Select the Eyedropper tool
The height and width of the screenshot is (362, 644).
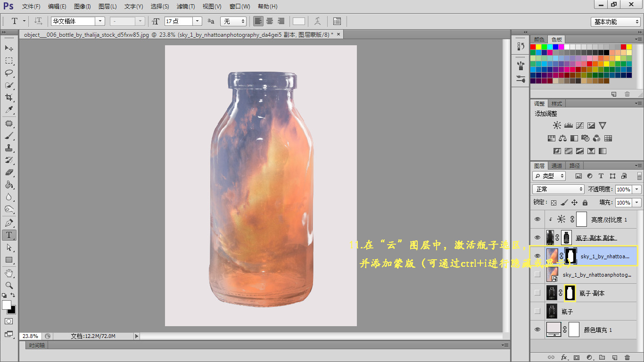(9, 110)
